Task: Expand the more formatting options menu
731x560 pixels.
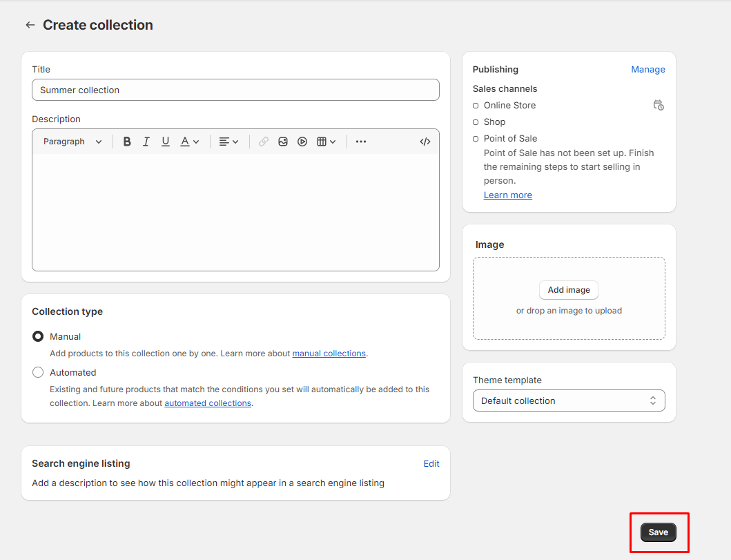Action: pyautogui.click(x=360, y=141)
